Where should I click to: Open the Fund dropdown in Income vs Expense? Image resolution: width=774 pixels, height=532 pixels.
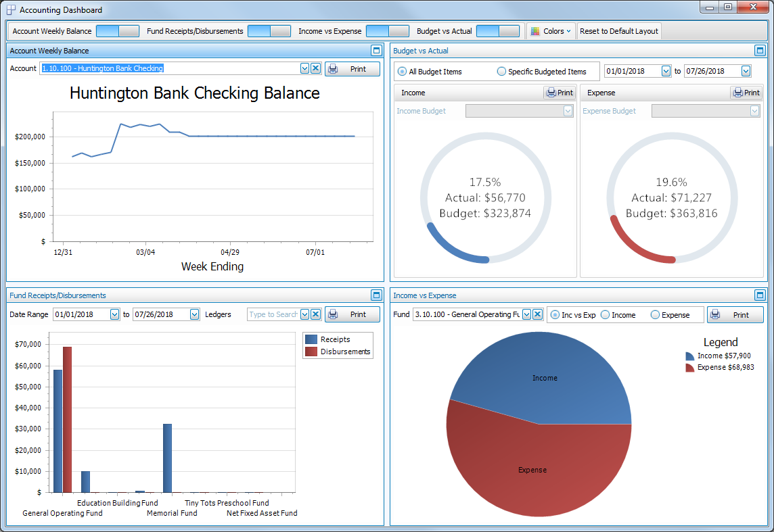pyautogui.click(x=526, y=314)
